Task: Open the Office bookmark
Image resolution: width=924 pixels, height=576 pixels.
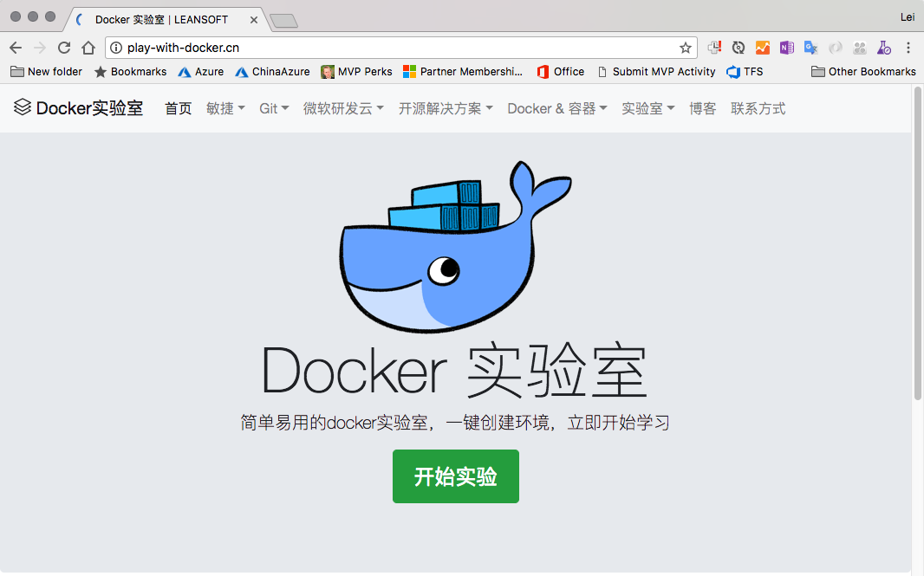Action: coord(561,71)
